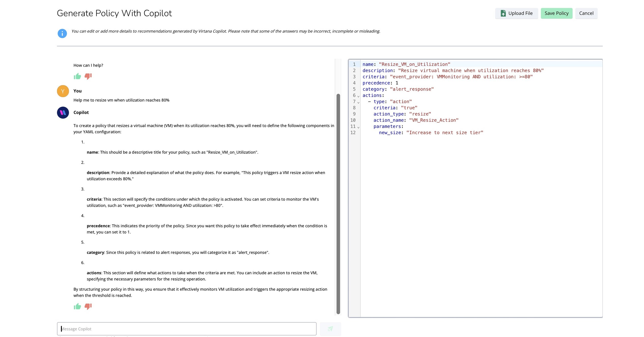Focus the Message Copilot input field
Screen dimensions: 644x337
[187, 329]
